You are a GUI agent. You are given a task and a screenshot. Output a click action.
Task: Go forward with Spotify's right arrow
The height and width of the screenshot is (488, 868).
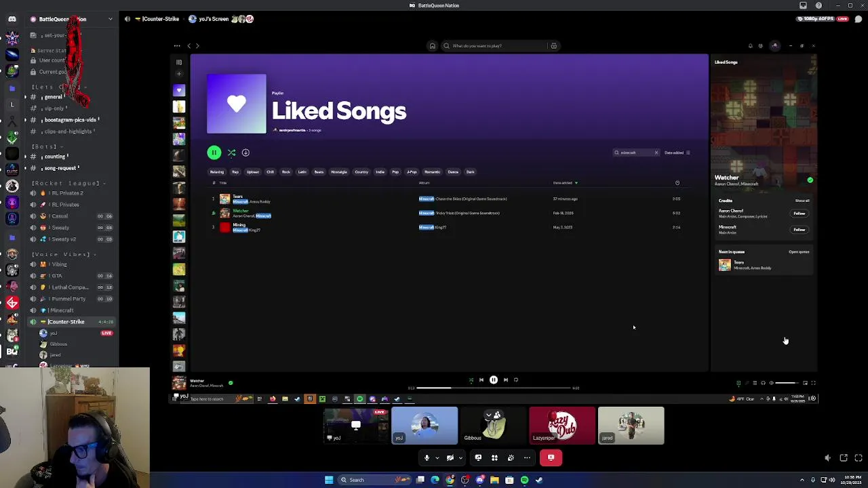197,46
